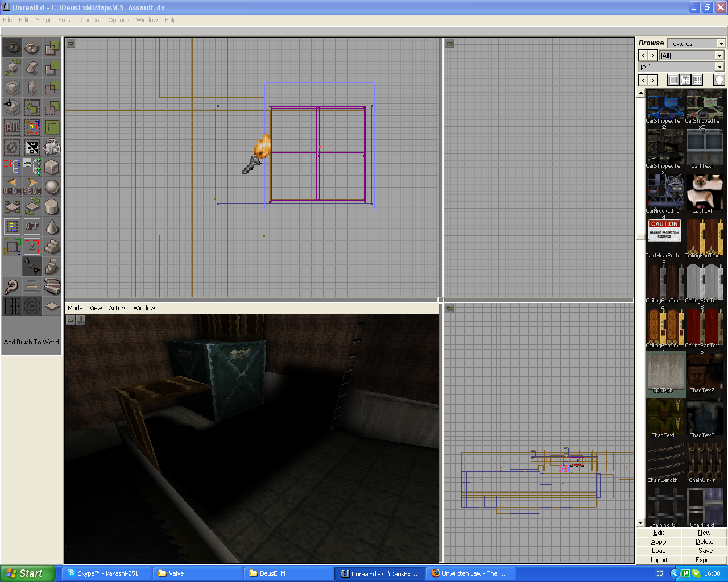Click the deintersect brush icon

52,107
